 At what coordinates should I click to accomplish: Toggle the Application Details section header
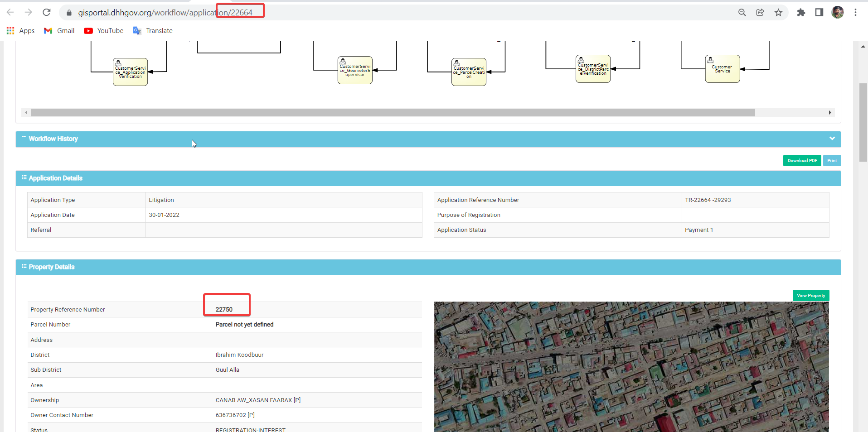coord(428,178)
